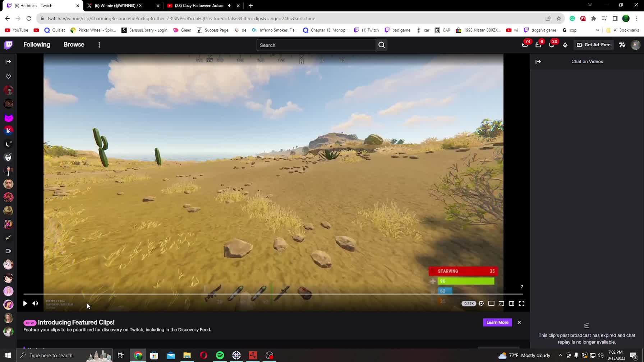Seek on the clip progress bar
The height and width of the screenshot is (362, 644).
point(273,294)
